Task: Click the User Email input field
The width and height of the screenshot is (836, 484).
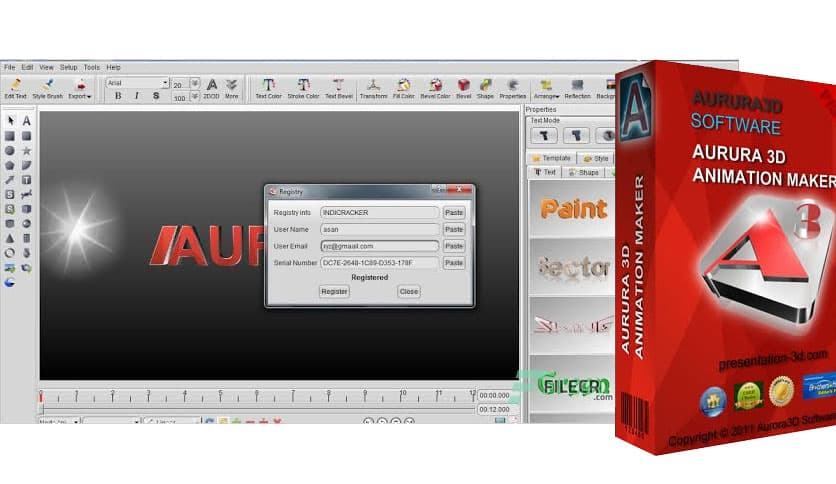Action: [380, 246]
